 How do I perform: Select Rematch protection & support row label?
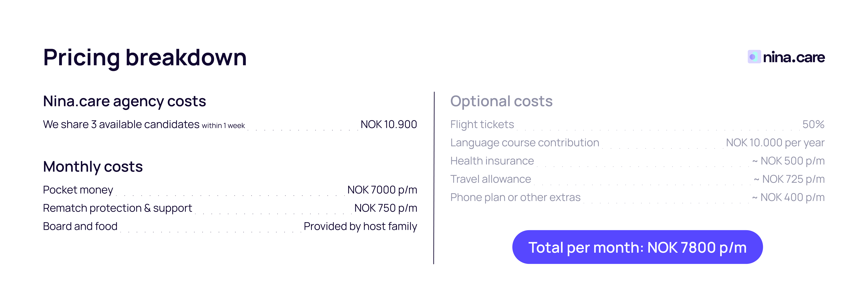(x=117, y=208)
